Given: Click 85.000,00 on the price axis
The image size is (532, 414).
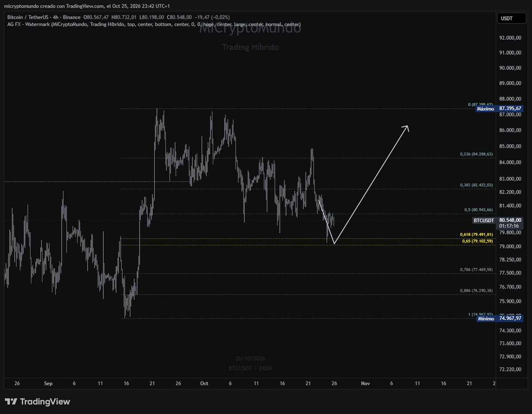Looking at the screenshot, I should 510,146.
